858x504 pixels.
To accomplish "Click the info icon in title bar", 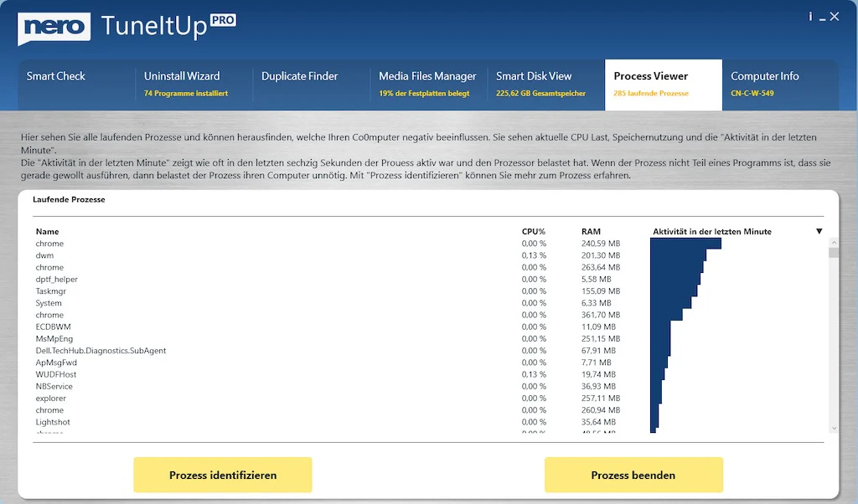I will (x=810, y=17).
